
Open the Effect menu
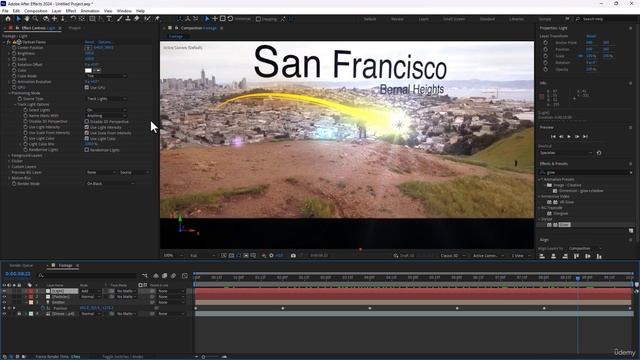point(71,11)
